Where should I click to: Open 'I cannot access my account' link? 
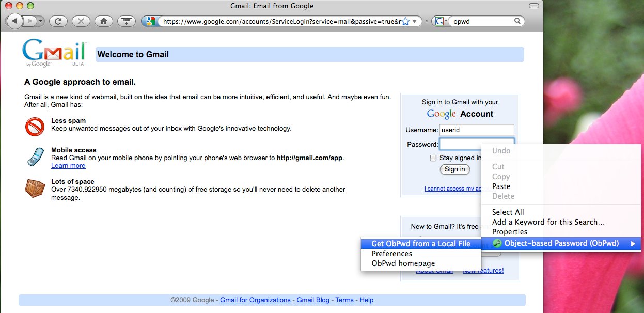(453, 189)
